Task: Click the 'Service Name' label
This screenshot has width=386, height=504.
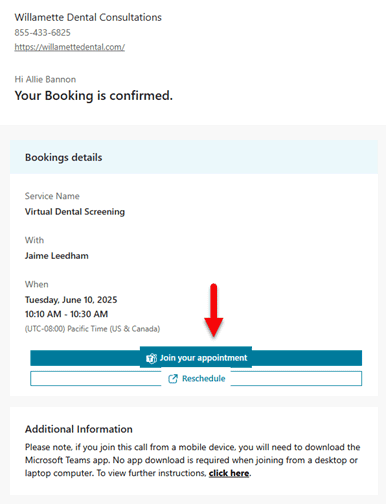Action: (x=52, y=196)
